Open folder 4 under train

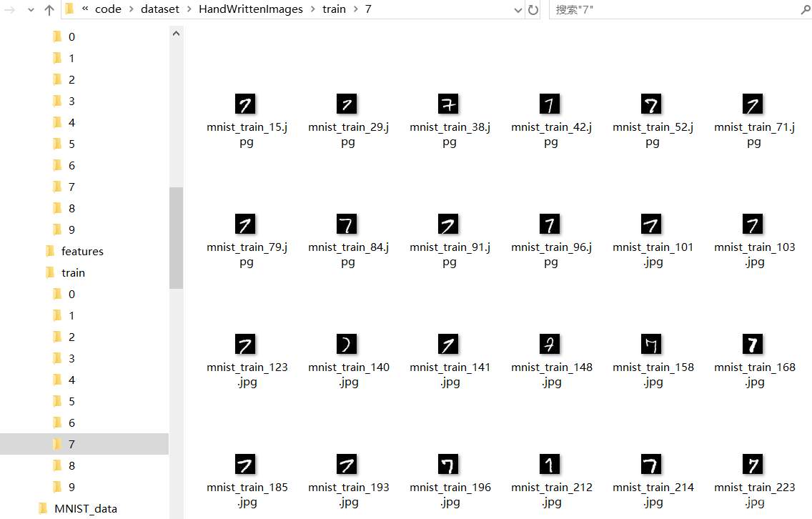click(71, 380)
